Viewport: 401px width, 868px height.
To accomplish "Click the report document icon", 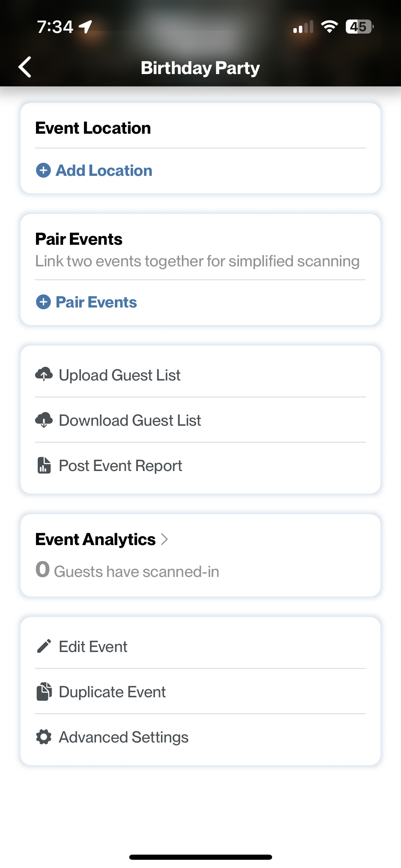I will pyautogui.click(x=44, y=465).
